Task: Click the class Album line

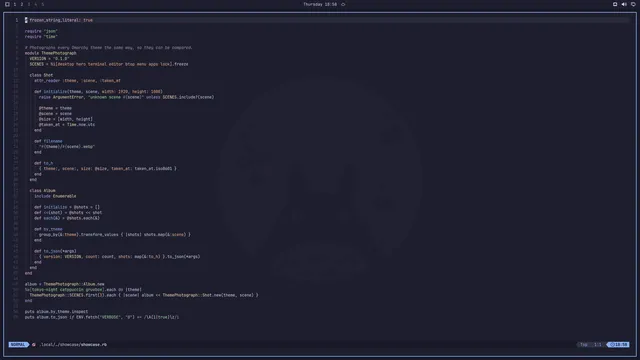Action: click(42, 191)
